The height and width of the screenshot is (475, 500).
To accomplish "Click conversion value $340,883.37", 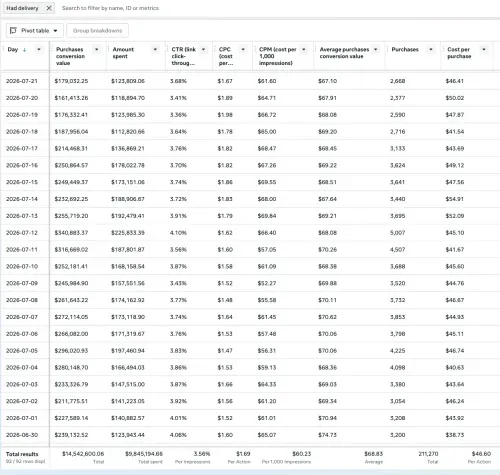I will (x=71, y=233).
